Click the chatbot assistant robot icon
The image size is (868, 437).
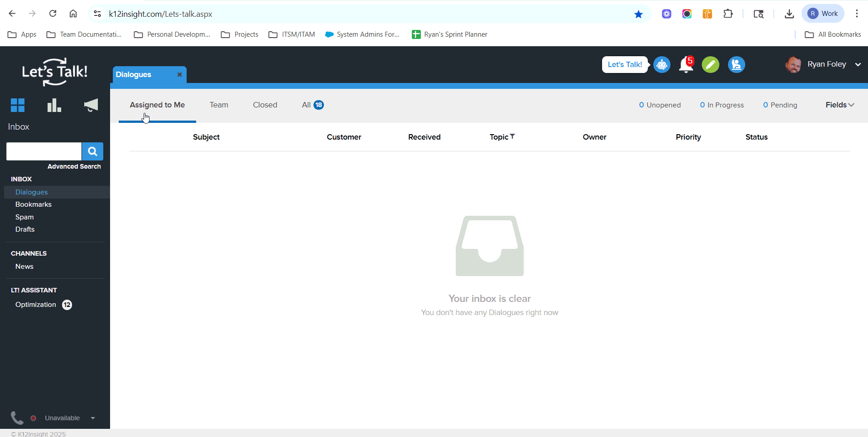662,65
